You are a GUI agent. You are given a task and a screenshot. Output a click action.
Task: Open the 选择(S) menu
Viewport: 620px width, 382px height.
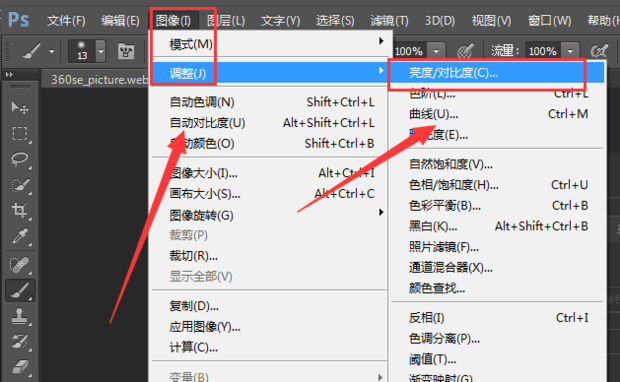click(335, 20)
